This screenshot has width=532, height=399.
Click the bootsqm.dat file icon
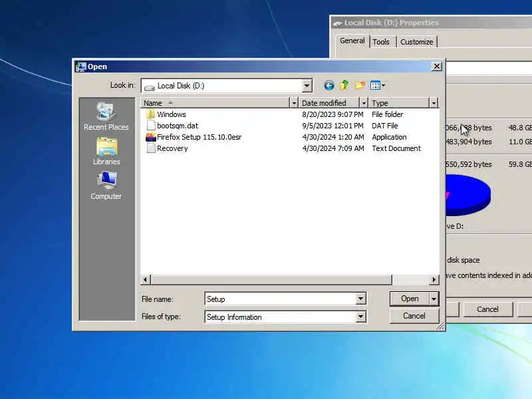click(151, 126)
